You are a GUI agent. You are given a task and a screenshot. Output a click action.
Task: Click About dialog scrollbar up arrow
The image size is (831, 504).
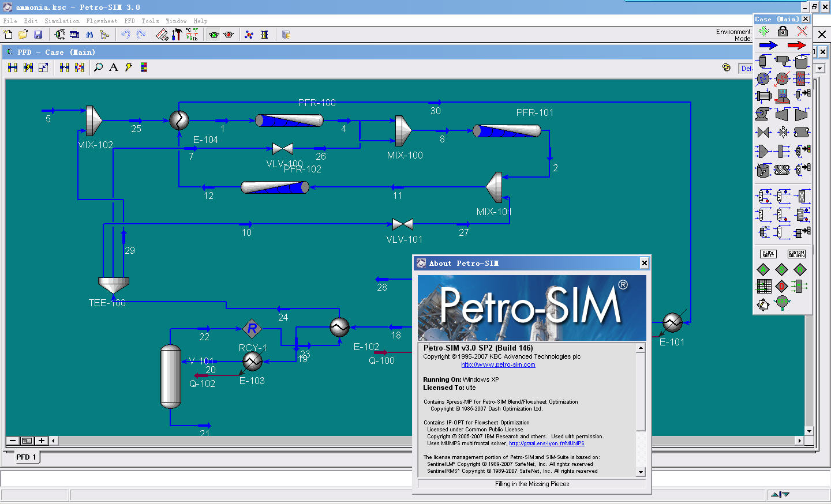click(x=641, y=348)
